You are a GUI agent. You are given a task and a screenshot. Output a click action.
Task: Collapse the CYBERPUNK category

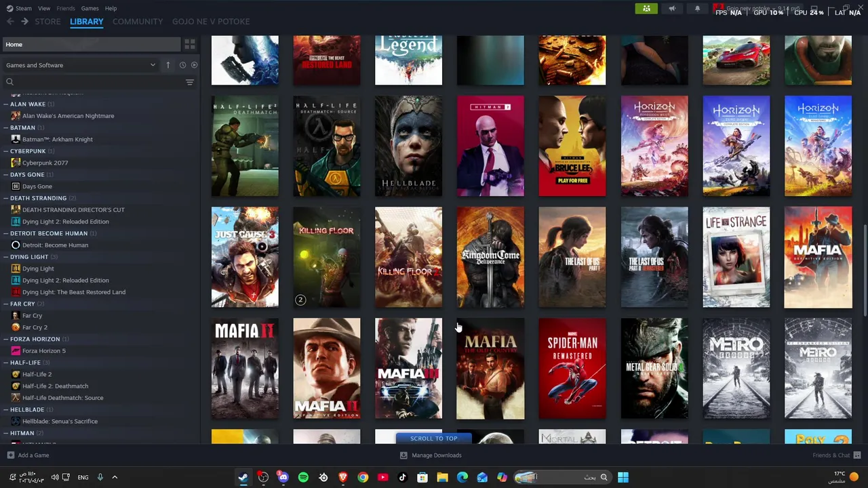coord(5,151)
